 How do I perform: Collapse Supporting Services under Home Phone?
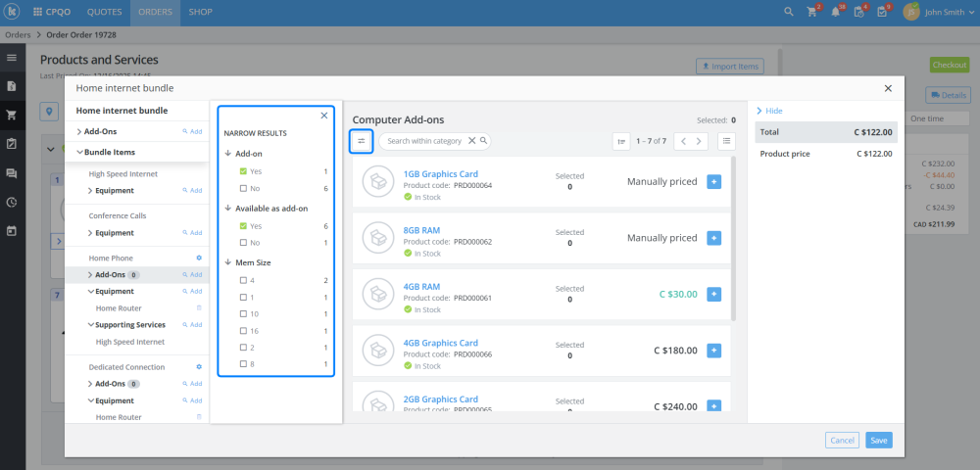click(90, 325)
